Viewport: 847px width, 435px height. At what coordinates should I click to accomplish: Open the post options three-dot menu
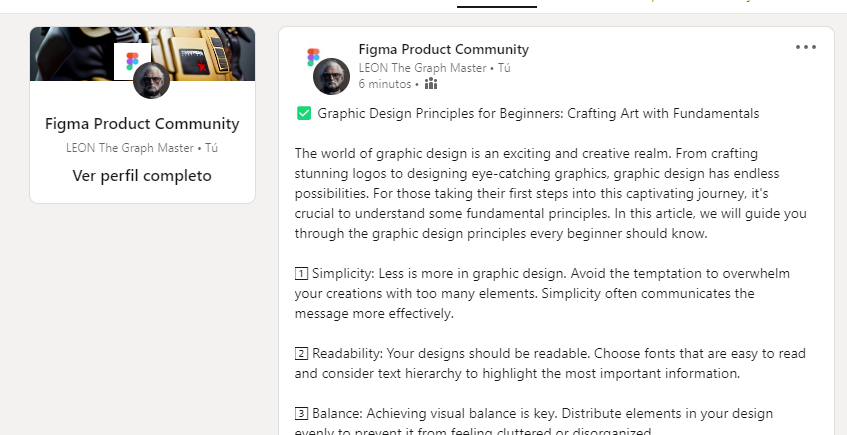coord(805,47)
